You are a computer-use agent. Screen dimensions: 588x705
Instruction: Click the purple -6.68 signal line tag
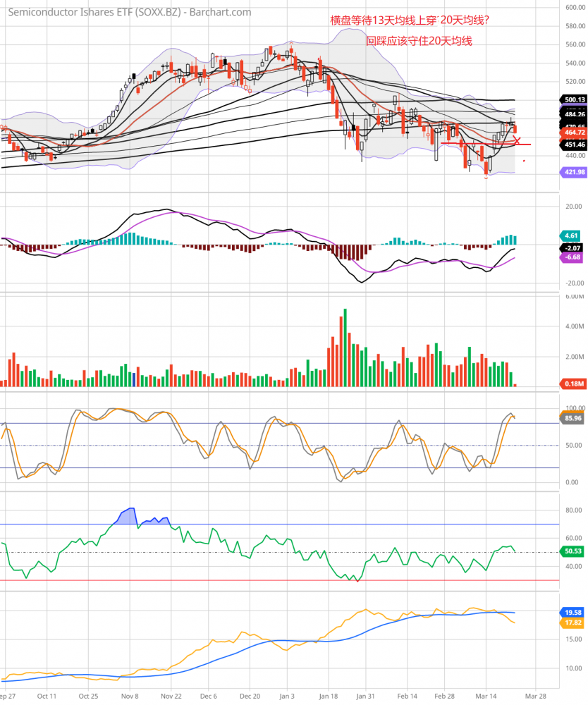[x=572, y=257]
